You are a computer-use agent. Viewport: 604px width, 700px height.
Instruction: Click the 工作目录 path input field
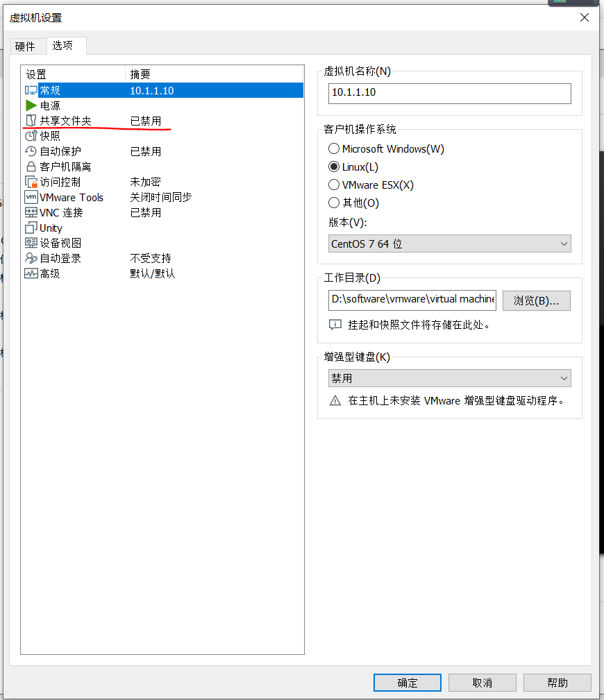point(412,300)
